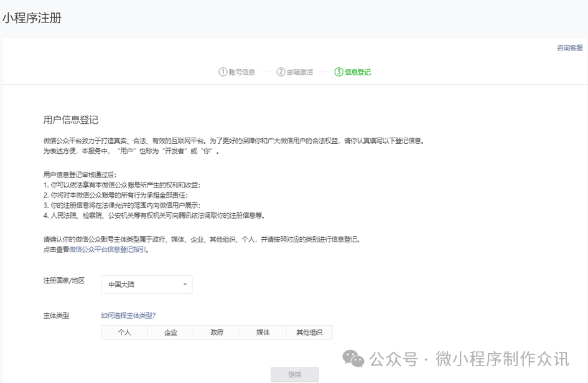Click the line starting 2. 你将对本微信公众账号
588x383 pixels.
point(116,196)
